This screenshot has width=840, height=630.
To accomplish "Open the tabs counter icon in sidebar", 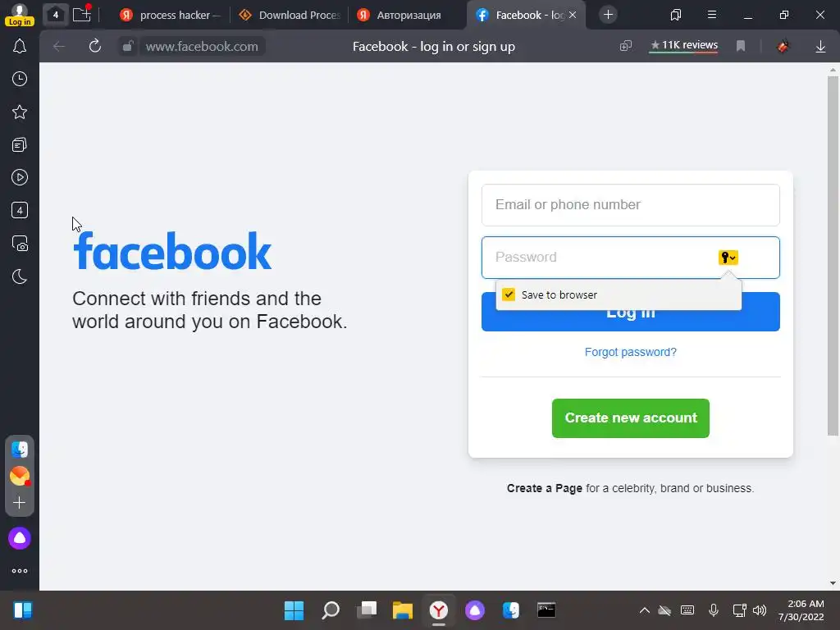I will pos(20,210).
